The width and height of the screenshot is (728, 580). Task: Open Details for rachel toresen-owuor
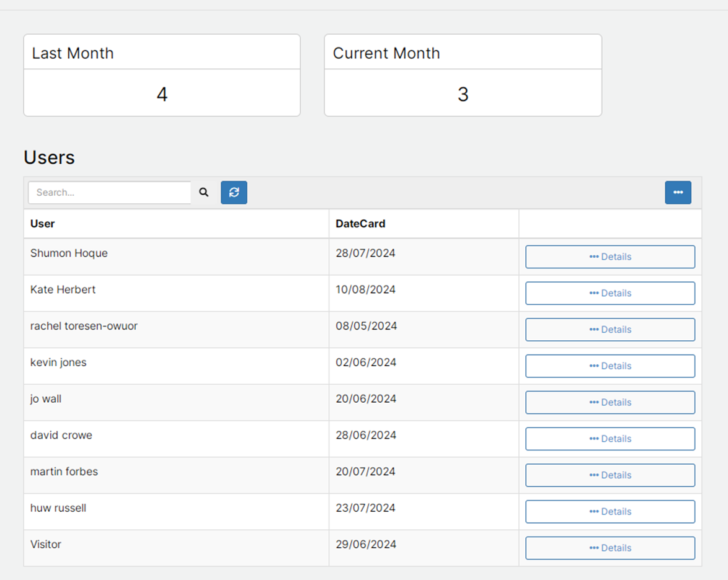610,330
